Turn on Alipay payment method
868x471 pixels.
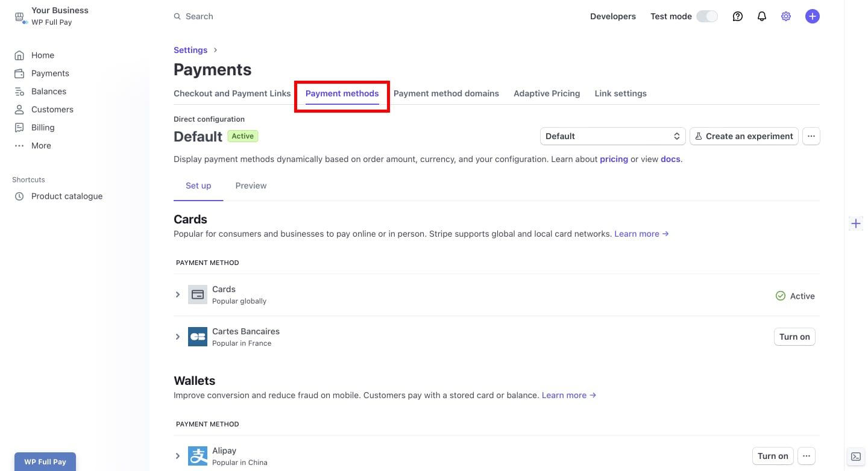coord(772,456)
